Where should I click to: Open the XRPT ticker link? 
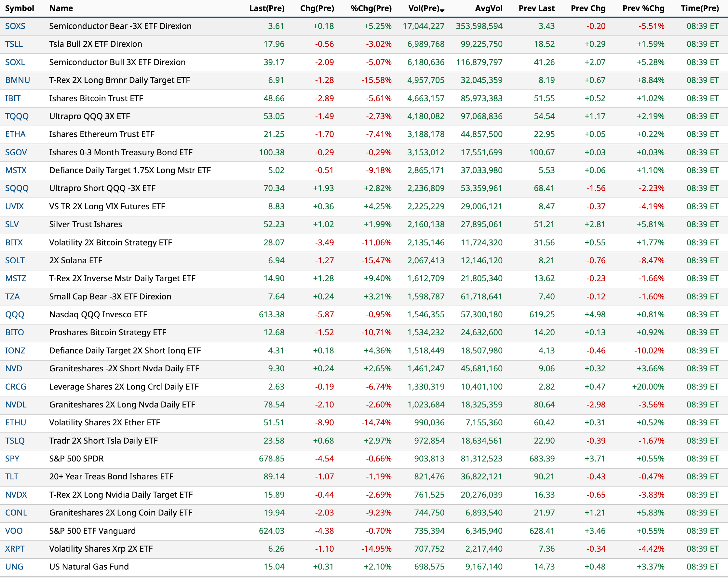point(15,549)
